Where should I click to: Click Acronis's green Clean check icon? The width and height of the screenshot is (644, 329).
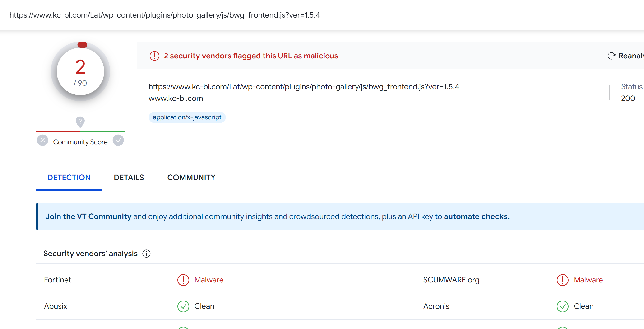(x=562, y=306)
